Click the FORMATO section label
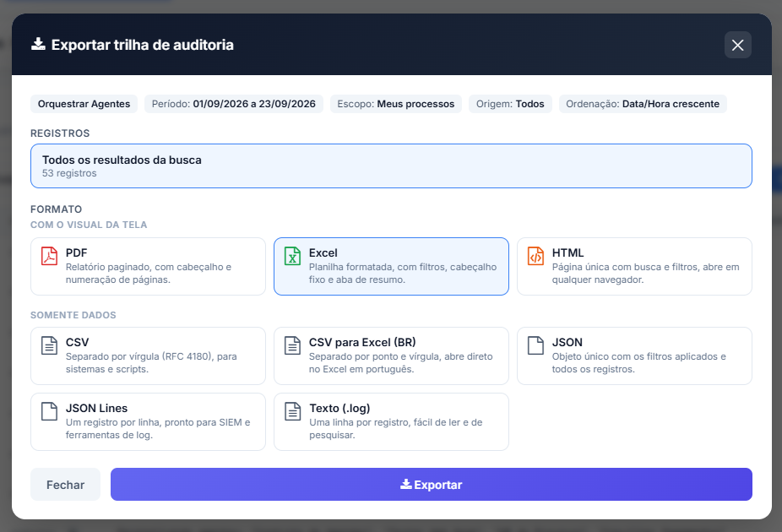782x532 pixels. coord(56,209)
